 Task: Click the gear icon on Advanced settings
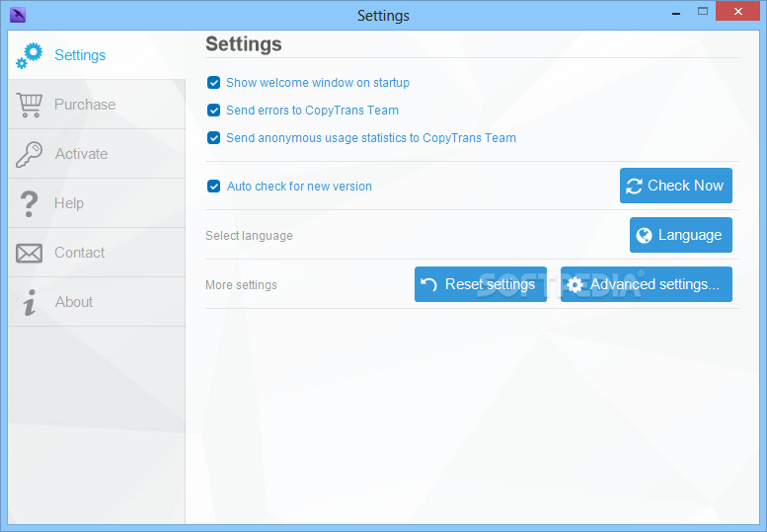point(575,284)
